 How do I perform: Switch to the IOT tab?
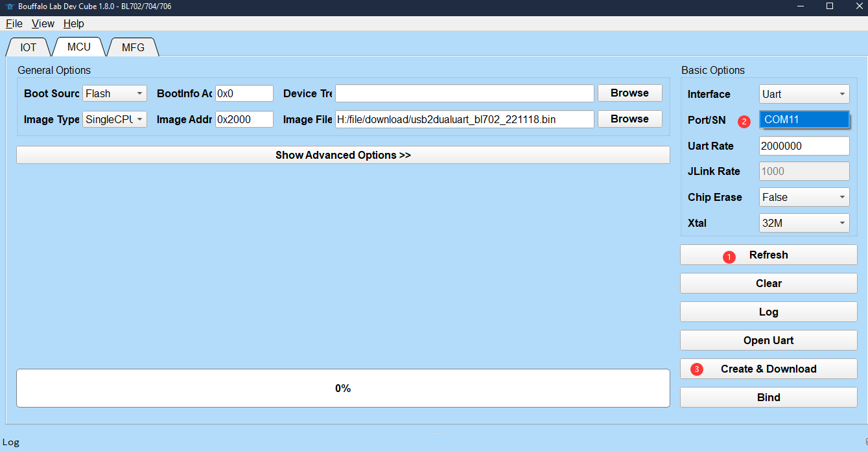29,47
